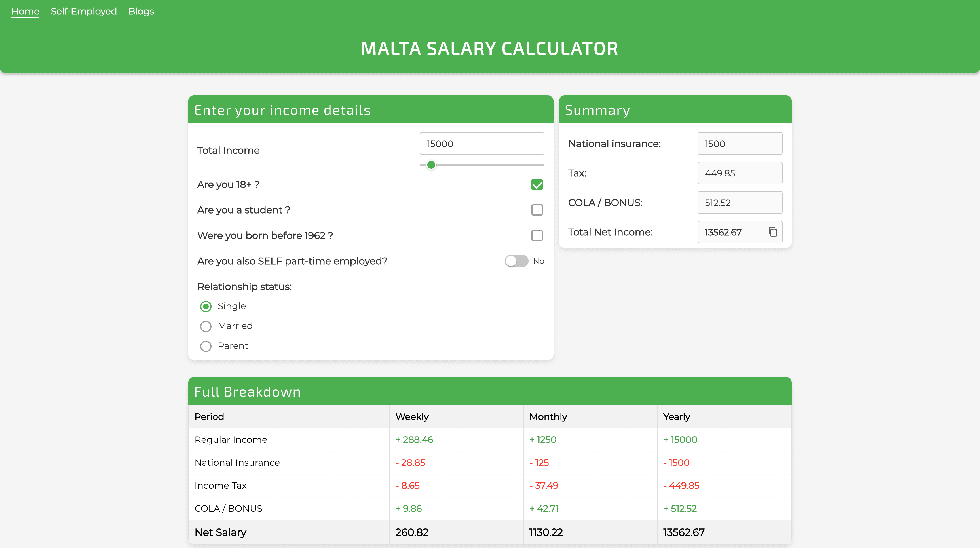This screenshot has width=980, height=548.
Task: Click the yearly Net Salary value 13562.67
Action: (x=684, y=532)
